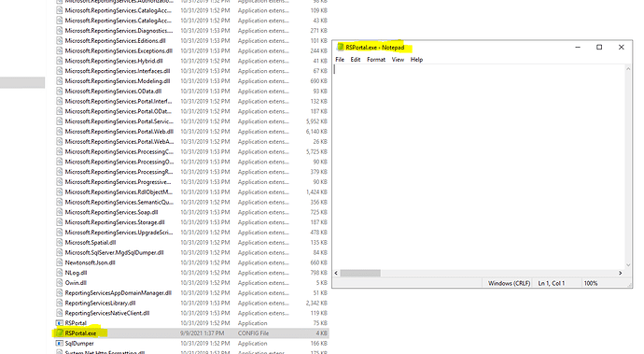Click the Microsoft.ReportingServices.Portal.Web.dll icon
The height and width of the screenshot is (354, 644).
point(60,132)
